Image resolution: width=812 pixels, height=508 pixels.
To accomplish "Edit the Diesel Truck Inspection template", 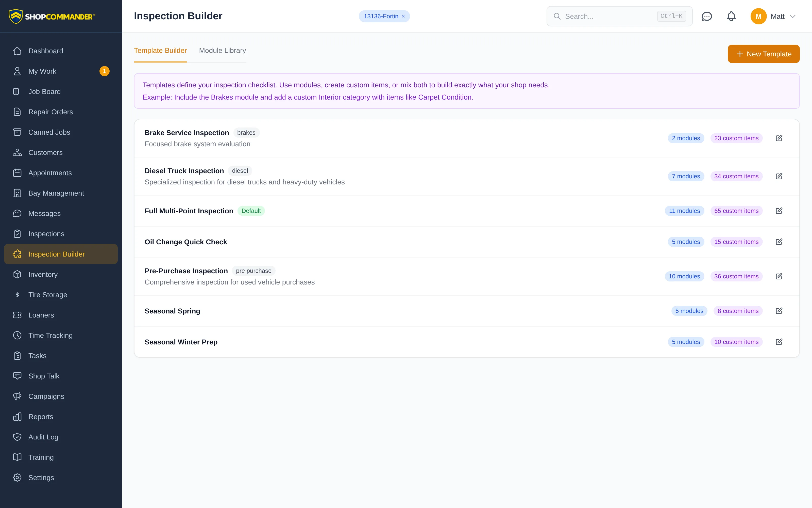I will pos(779,176).
